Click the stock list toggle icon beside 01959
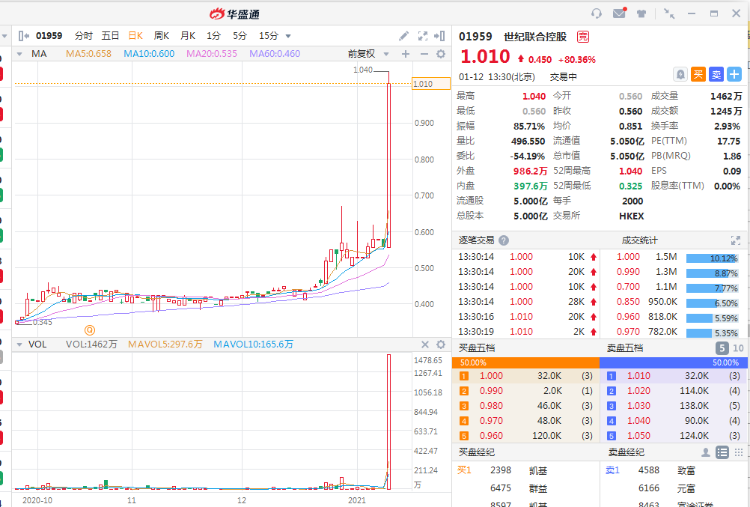 tap(23, 35)
